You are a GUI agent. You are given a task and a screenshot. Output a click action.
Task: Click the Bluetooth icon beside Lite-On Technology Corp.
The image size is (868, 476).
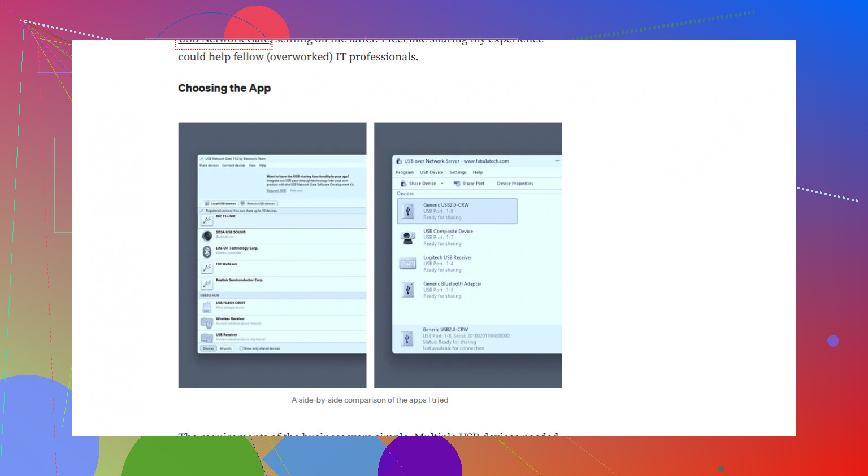[207, 251]
